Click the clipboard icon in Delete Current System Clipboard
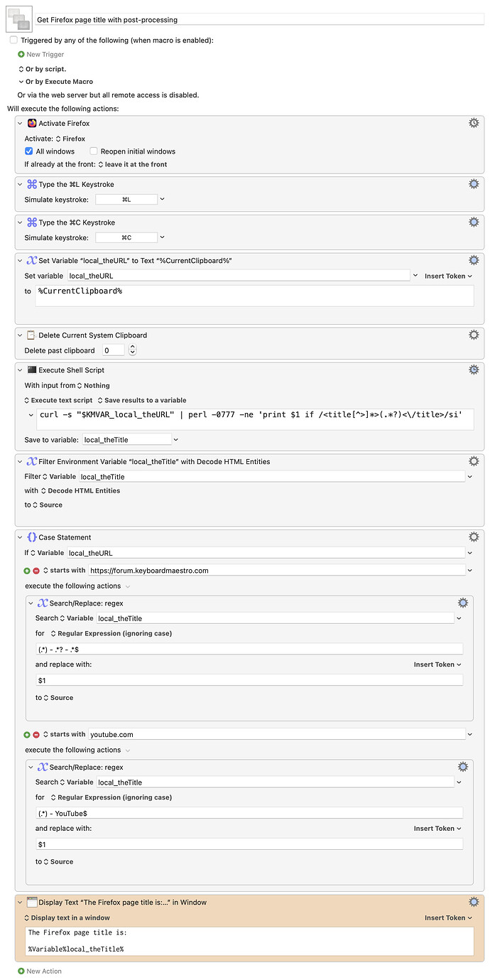Screen dimensions: 490x980 (x=29, y=335)
